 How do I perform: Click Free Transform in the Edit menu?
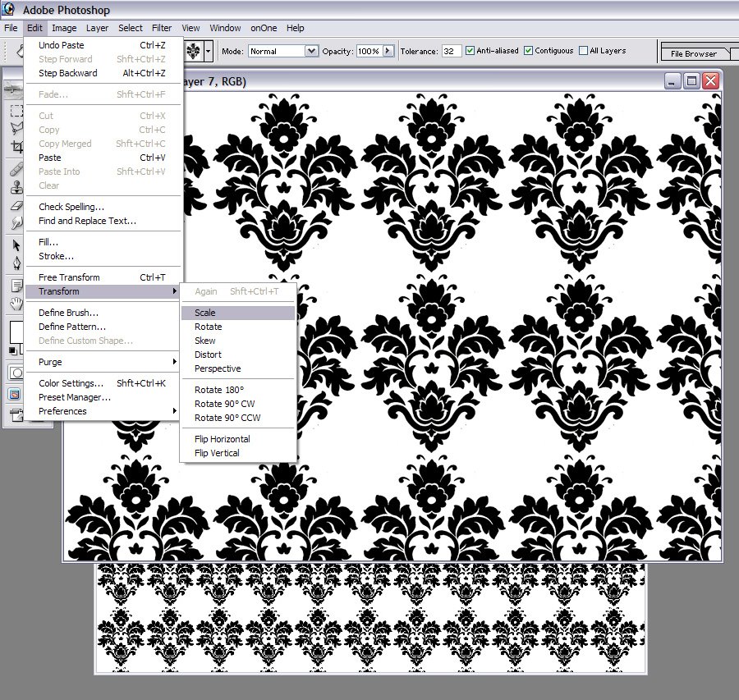click(103, 277)
